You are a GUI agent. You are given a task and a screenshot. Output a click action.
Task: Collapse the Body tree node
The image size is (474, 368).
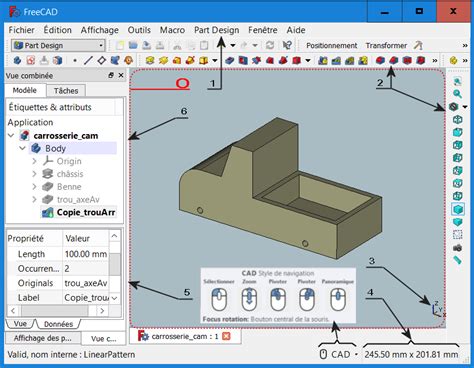click(22, 148)
